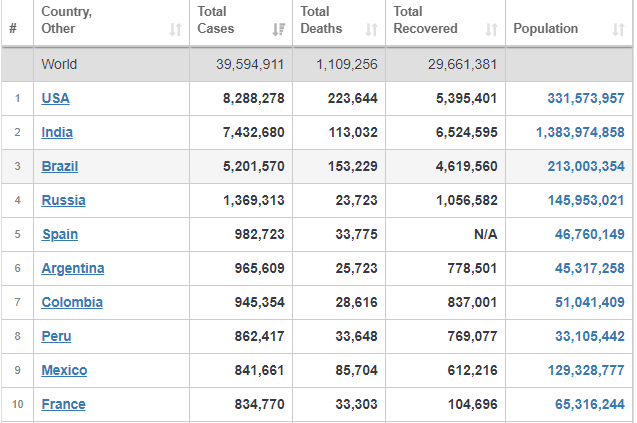Select World total recovered 29,661,381

462,64
